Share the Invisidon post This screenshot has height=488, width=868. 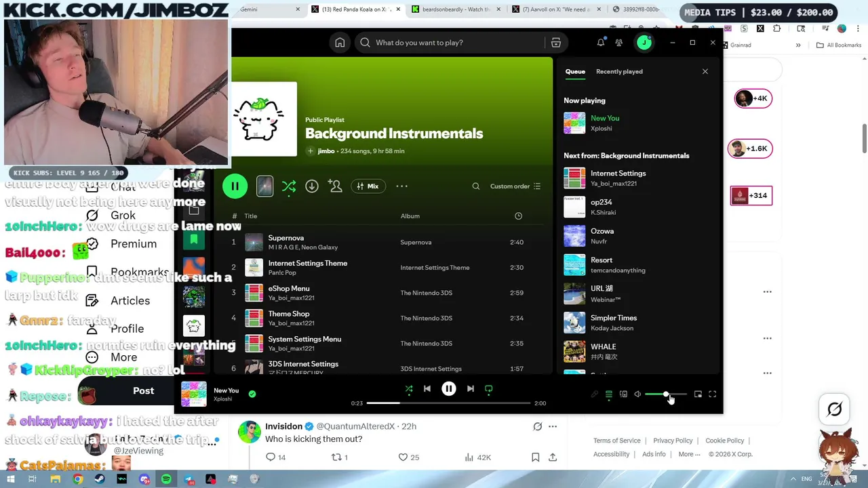point(553,457)
